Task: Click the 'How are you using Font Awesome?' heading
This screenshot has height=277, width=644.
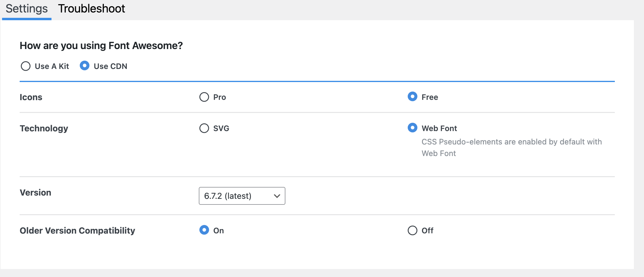Action: 101,46
